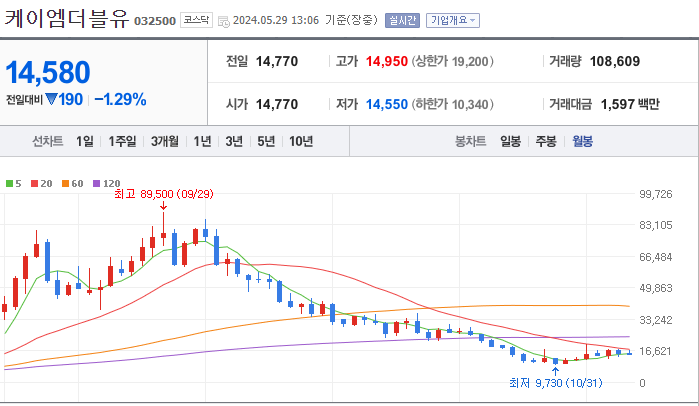Click the 33,242 y-axis label

[655, 320]
